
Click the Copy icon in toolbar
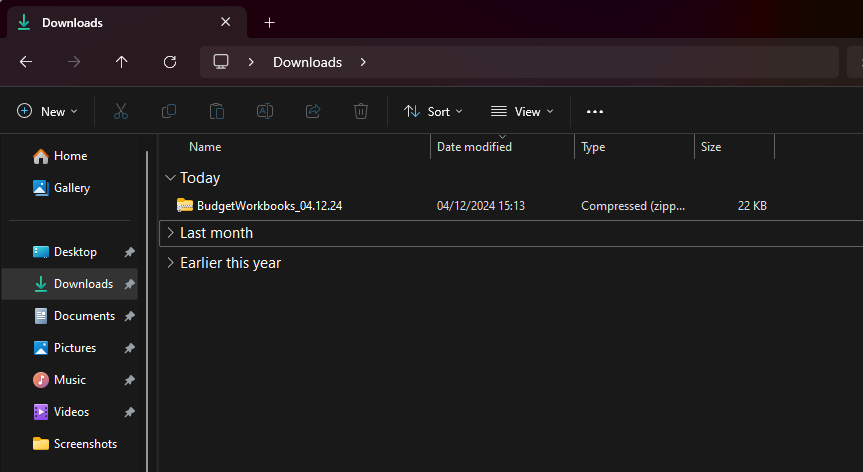(169, 111)
